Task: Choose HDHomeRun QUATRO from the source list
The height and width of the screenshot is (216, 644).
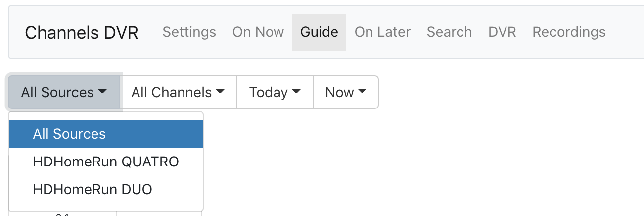Action: click(106, 162)
